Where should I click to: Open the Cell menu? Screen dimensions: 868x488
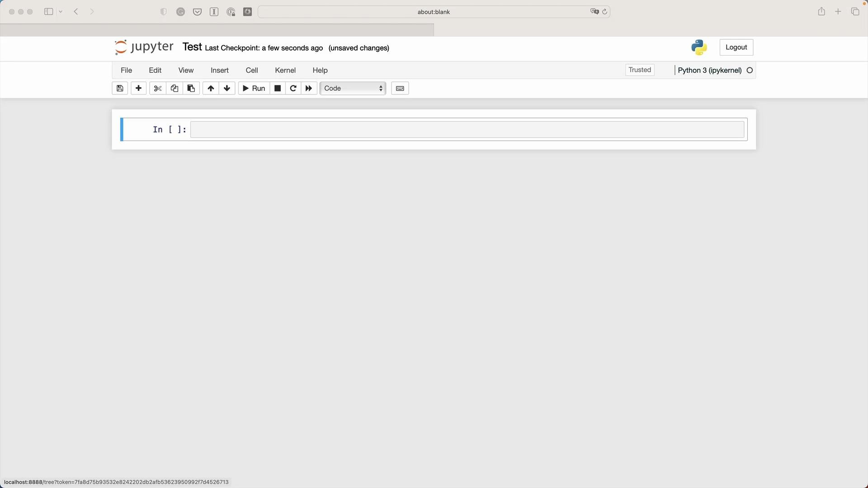point(252,70)
